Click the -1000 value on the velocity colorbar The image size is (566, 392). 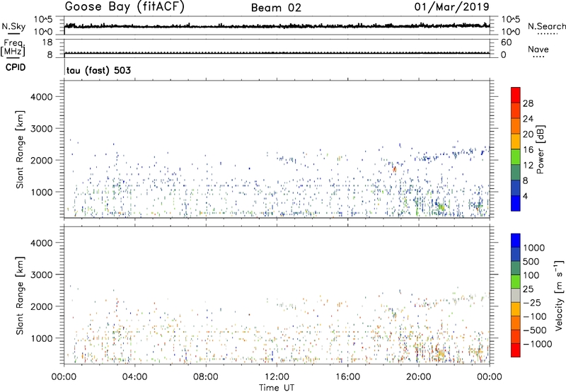tap(538, 344)
